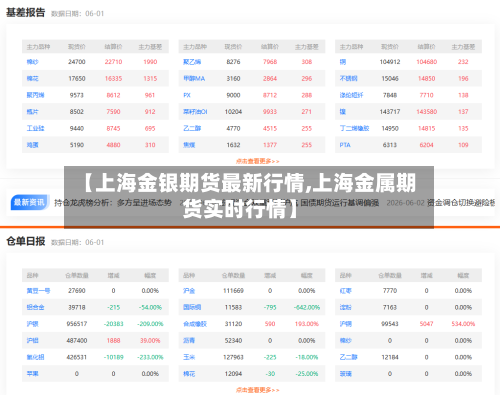Select the change value -10189
Screen dimensions: 500x395
(x=113, y=357)
